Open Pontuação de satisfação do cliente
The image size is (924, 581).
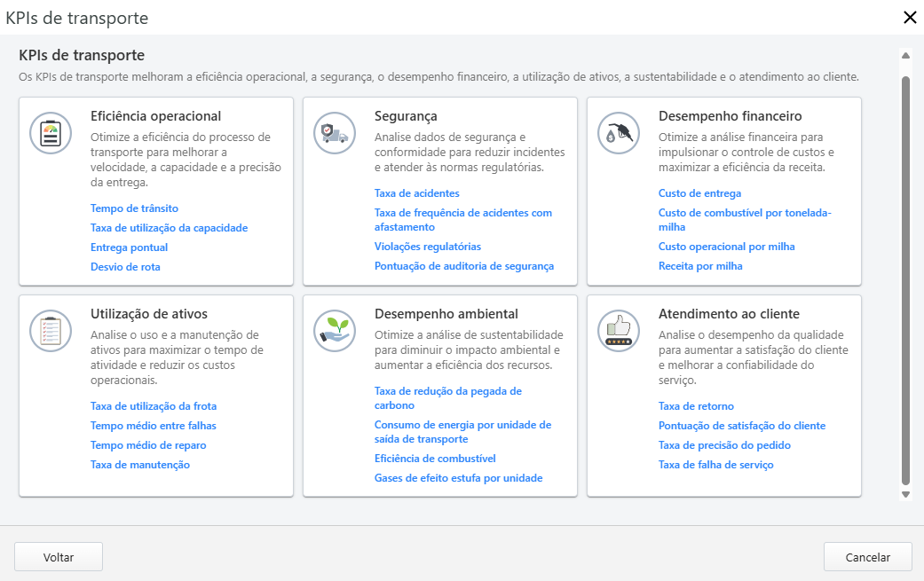coord(741,426)
